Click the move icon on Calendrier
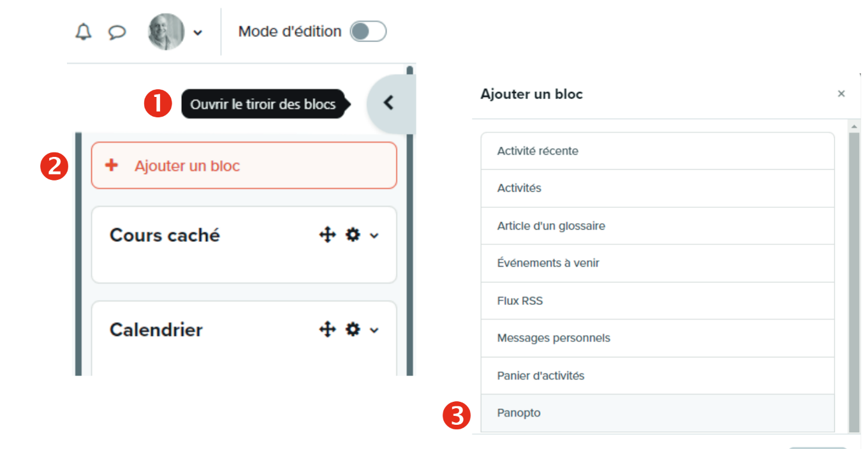 pos(327,330)
